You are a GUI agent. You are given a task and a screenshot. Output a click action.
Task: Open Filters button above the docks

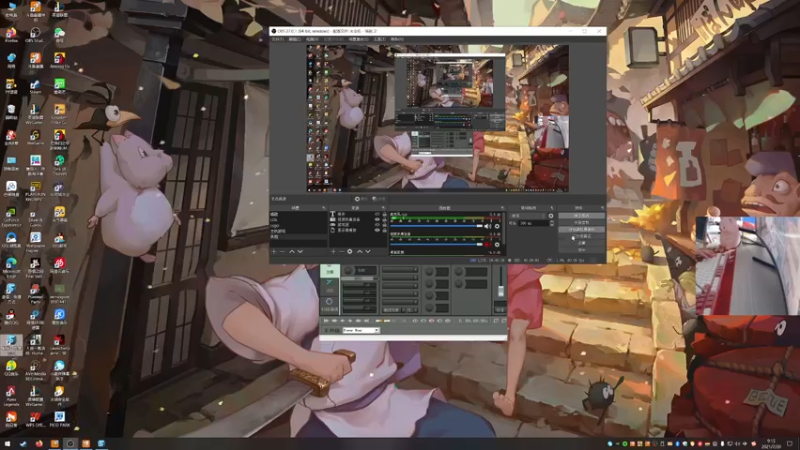pos(379,198)
